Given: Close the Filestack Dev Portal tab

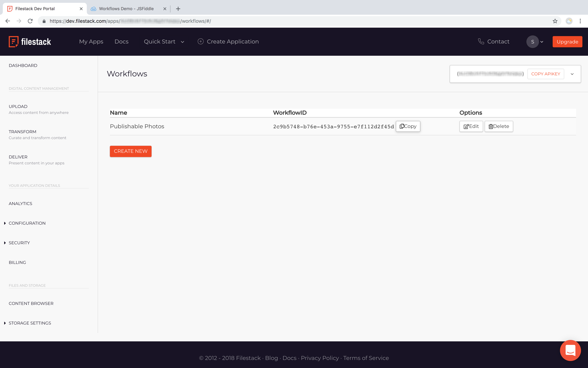Looking at the screenshot, I should coord(81,9).
